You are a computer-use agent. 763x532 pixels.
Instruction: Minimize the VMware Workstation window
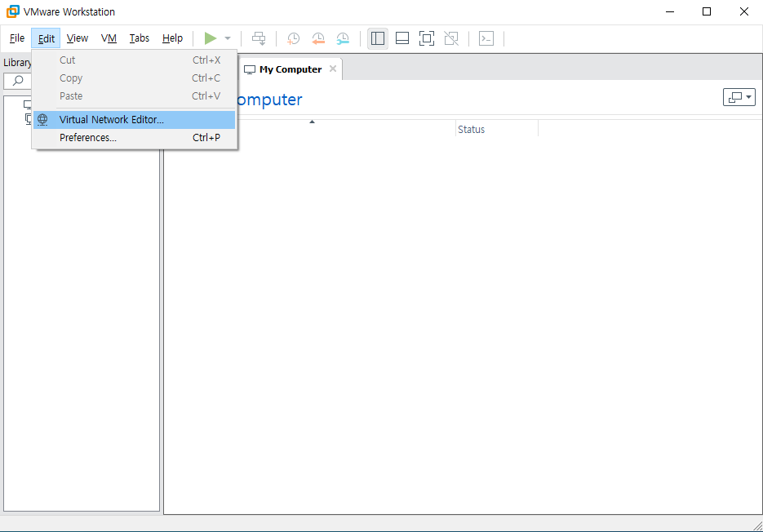point(670,11)
